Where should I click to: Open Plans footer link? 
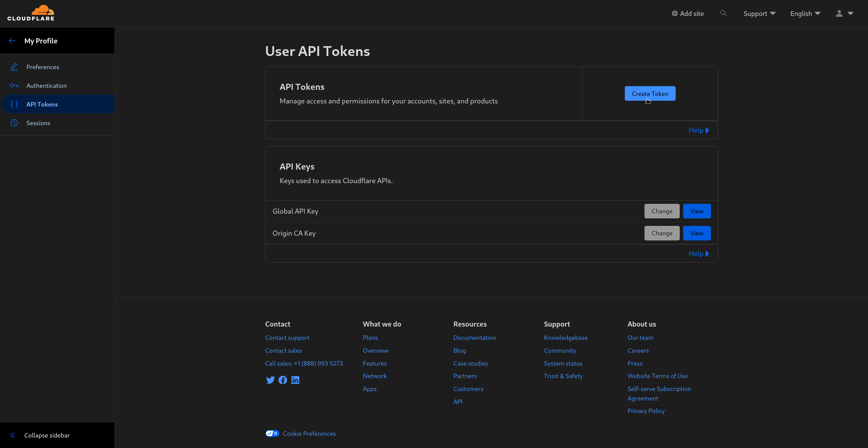pyautogui.click(x=370, y=337)
